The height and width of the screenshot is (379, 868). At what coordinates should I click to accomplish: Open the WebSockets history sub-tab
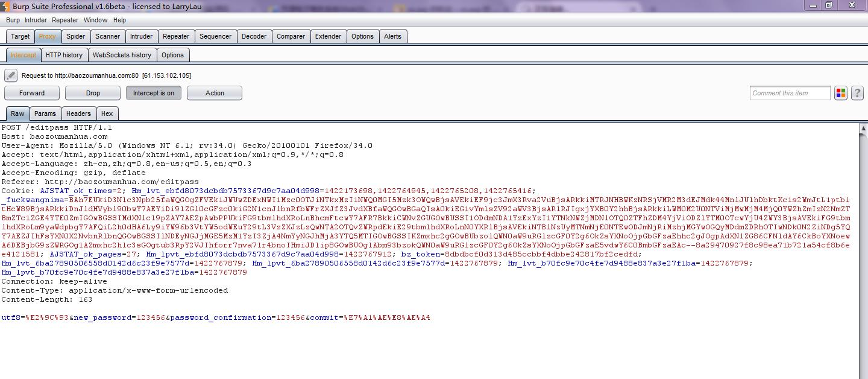[122, 55]
